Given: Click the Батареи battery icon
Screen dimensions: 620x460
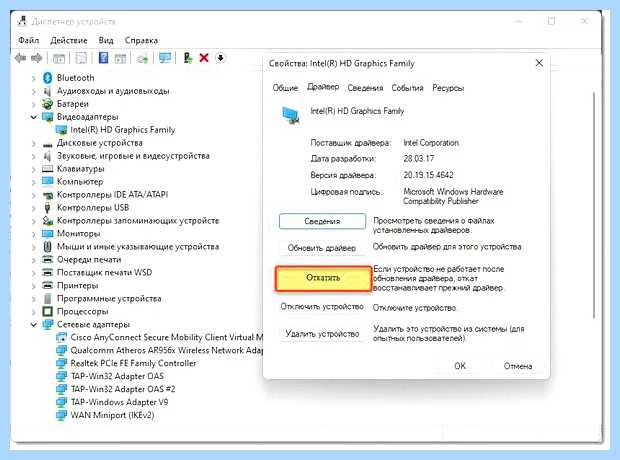Looking at the screenshot, I should pos(47,104).
